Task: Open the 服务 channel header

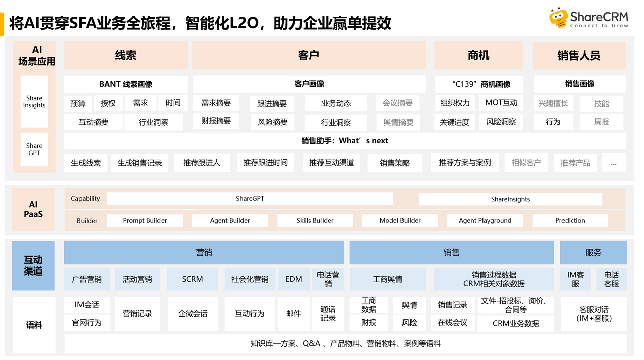Action: (x=593, y=253)
